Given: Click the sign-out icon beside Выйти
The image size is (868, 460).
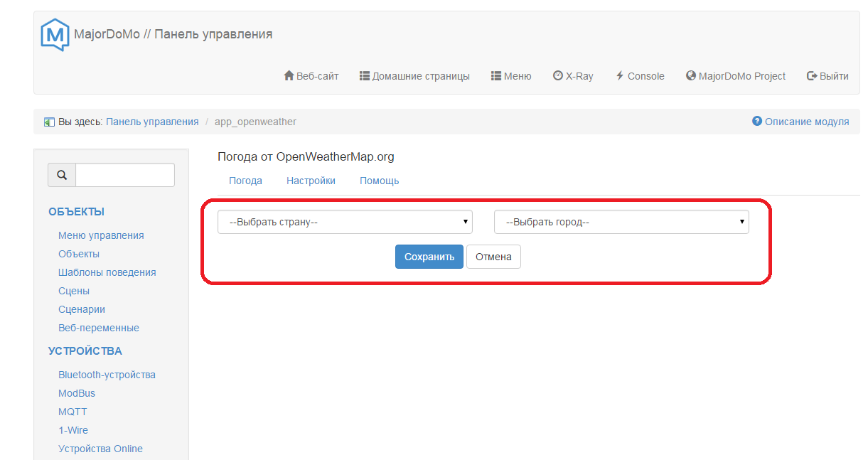Looking at the screenshot, I should point(812,76).
